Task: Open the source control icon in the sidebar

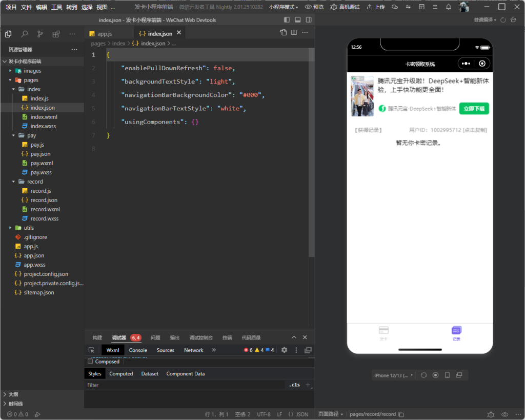Action: (x=40, y=34)
